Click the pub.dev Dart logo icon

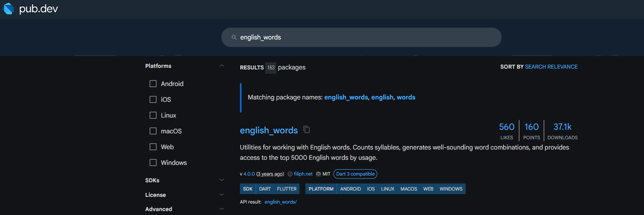[x=8, y=8]
